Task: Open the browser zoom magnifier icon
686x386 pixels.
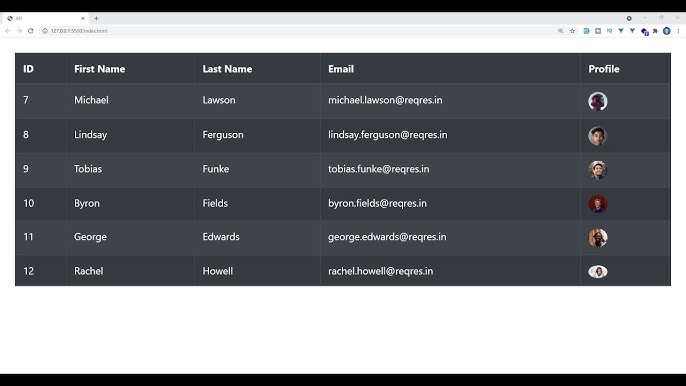Action: coord(560,31)
